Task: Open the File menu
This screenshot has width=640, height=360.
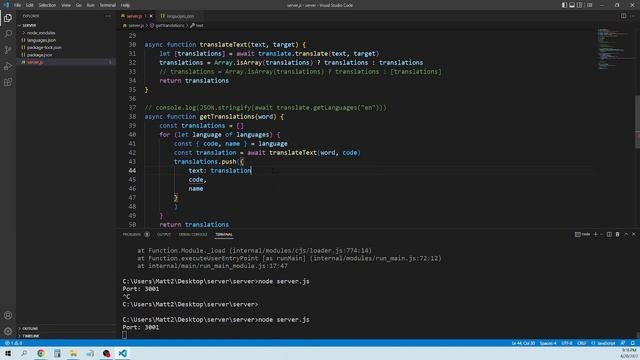Action: click(17, 5)
